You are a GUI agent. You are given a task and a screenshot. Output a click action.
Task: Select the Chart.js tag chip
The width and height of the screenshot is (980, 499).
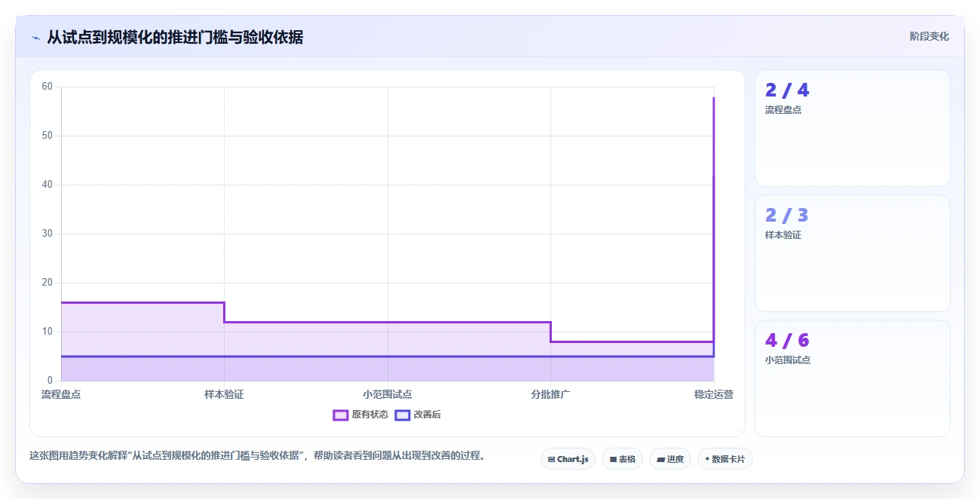pyautogui.click(x=568, y=459)
